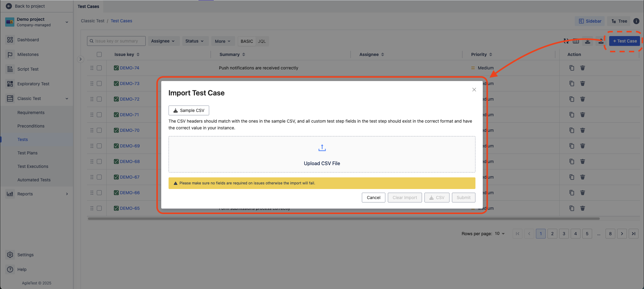Download the Sample CSV file
The image size is (644, 289).
click(189, 110)
